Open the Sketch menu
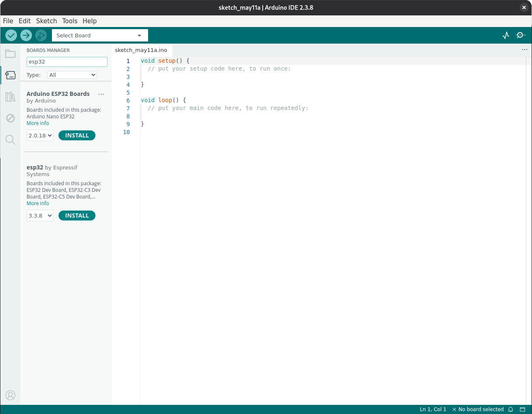Viewport: 532px width, 414px height. pos(46,21)
